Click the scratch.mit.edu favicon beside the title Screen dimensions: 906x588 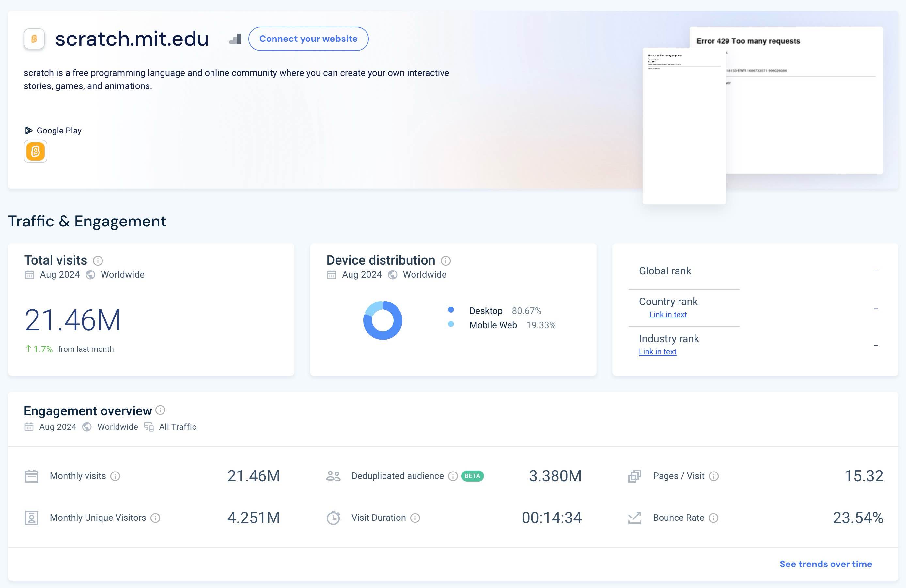pyautogui.click(x=34, y=39)
